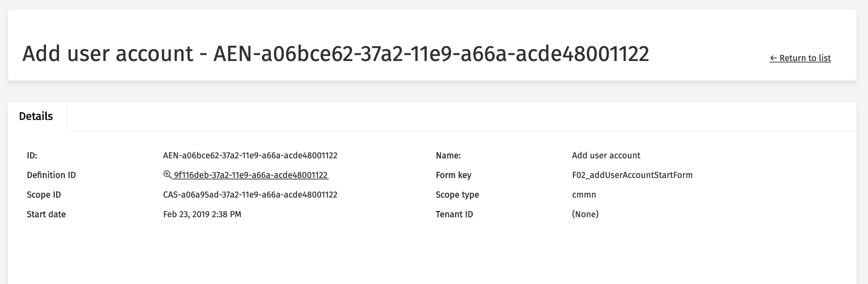Click the '(None)' tenant ID value

click(x=585, y=214)
